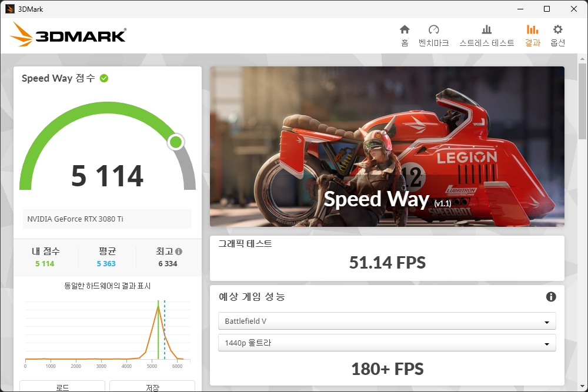Viewport: 588px width, 392px height.
Task: Select the 벤치마크 menu label
Action: [x=433, y=43]
